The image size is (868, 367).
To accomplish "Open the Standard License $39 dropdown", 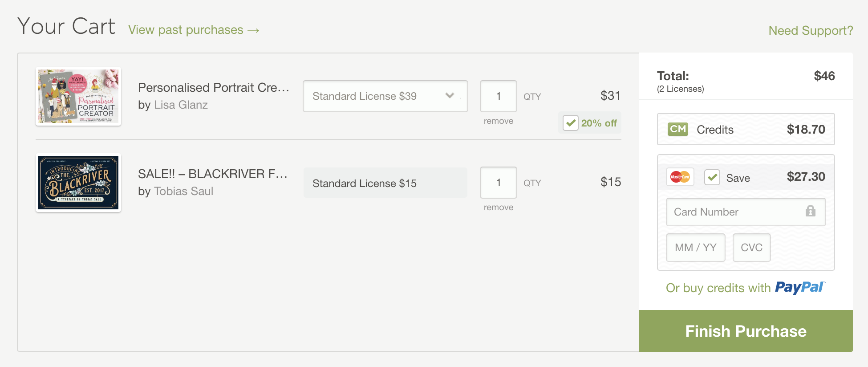I will click(385, 96).
